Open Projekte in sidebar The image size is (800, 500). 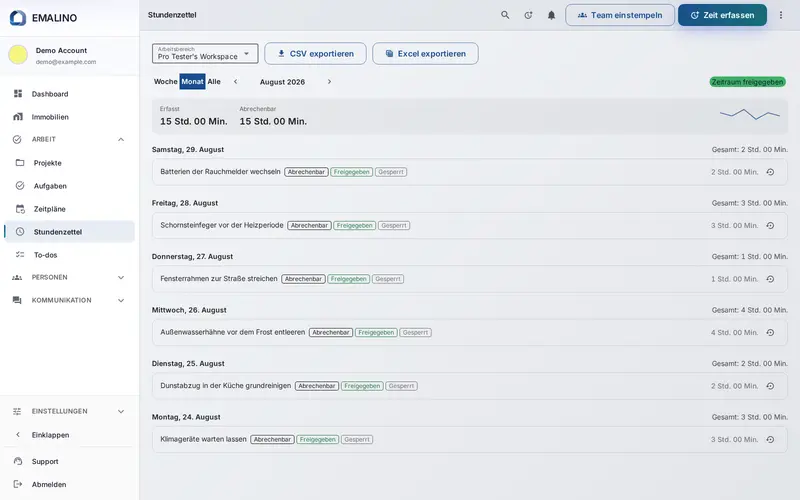point(69,163)
